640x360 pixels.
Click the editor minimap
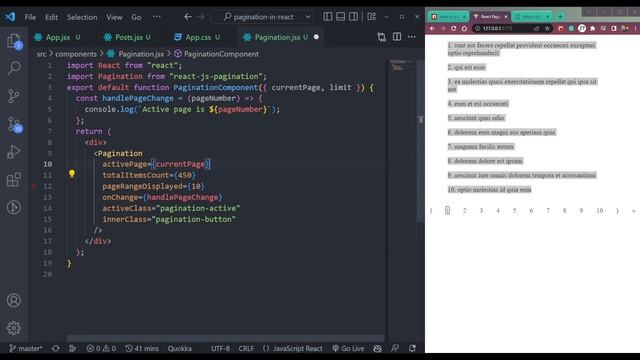tap(401, 67)
